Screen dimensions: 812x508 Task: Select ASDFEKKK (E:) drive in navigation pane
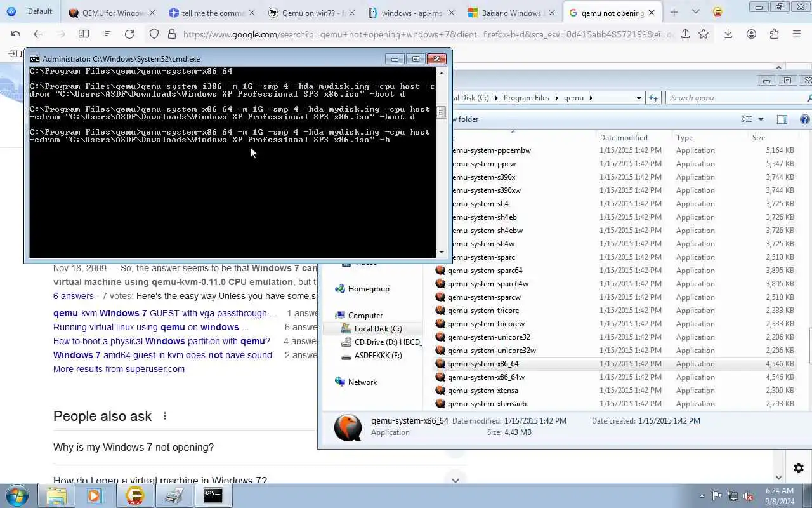point(372,356)
